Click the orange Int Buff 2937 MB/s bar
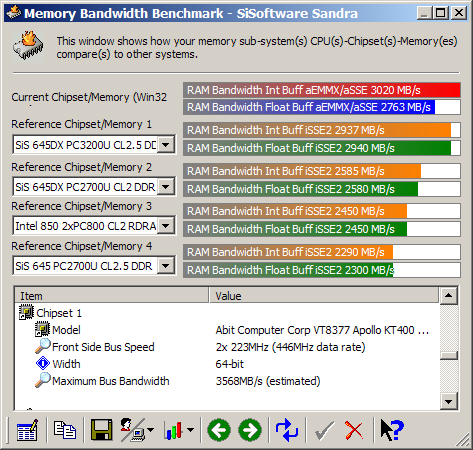 tap(322, 130)
